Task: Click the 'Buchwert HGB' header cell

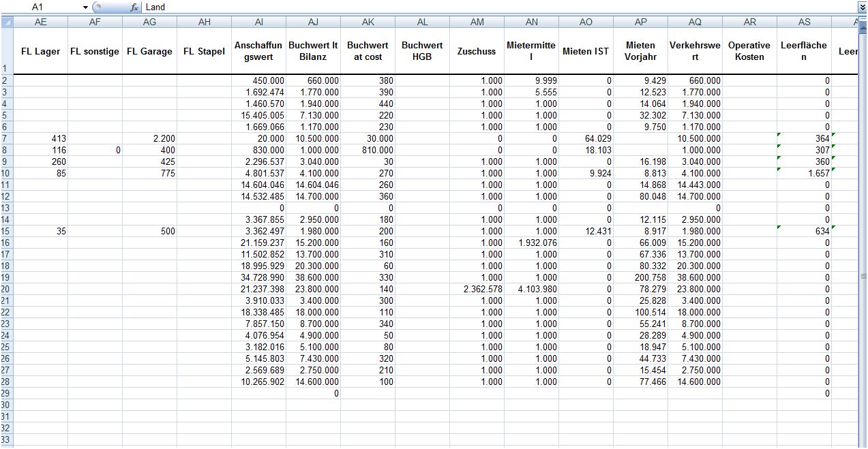Action: point(422,51)
